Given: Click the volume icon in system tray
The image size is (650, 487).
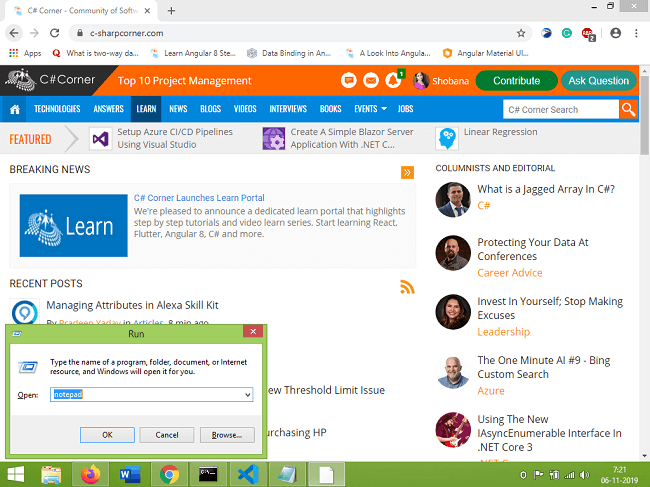Looking at the screenshot, I should (x=585, y=475).
